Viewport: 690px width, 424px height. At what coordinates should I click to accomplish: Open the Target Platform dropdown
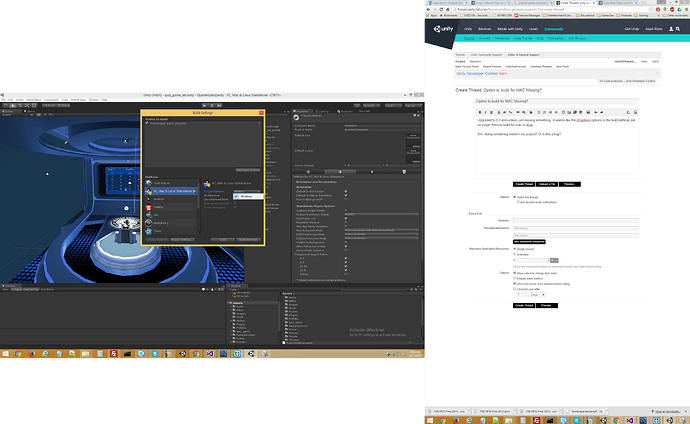[247, 191]
